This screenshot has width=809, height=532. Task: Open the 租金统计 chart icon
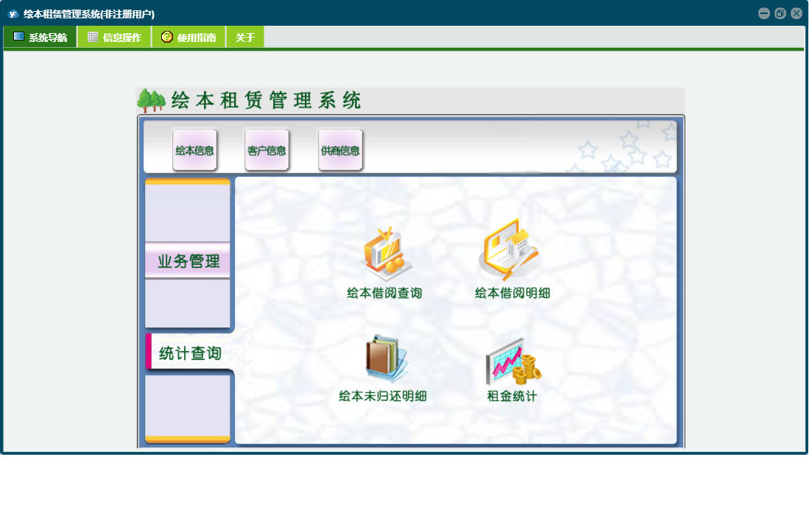tap(513, 362)
